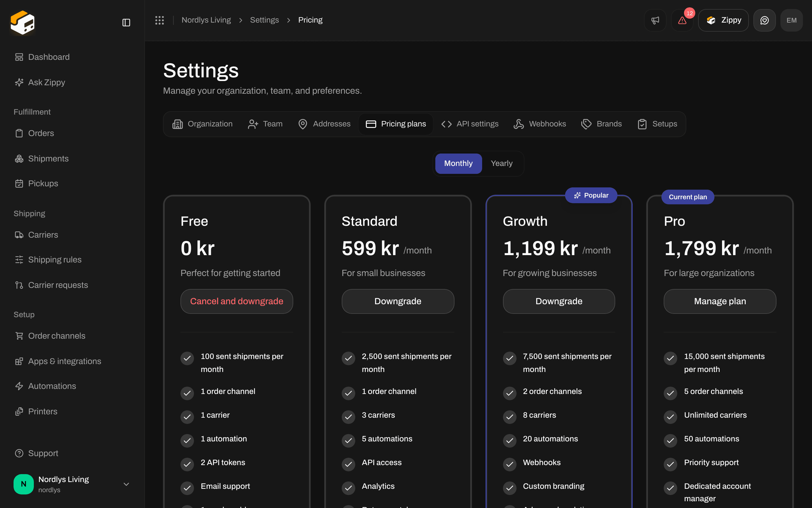Open the Team settings tab
The height and width of the screenshot is (508, 812).
(x=265, y=124)
